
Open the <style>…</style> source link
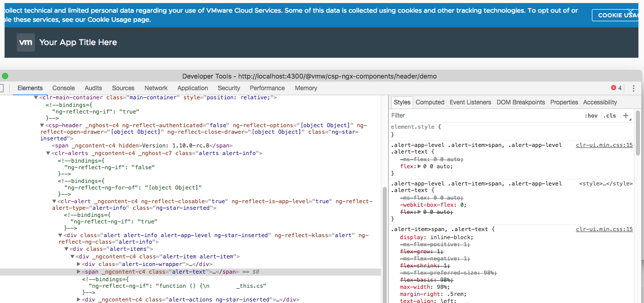(606, 183)
